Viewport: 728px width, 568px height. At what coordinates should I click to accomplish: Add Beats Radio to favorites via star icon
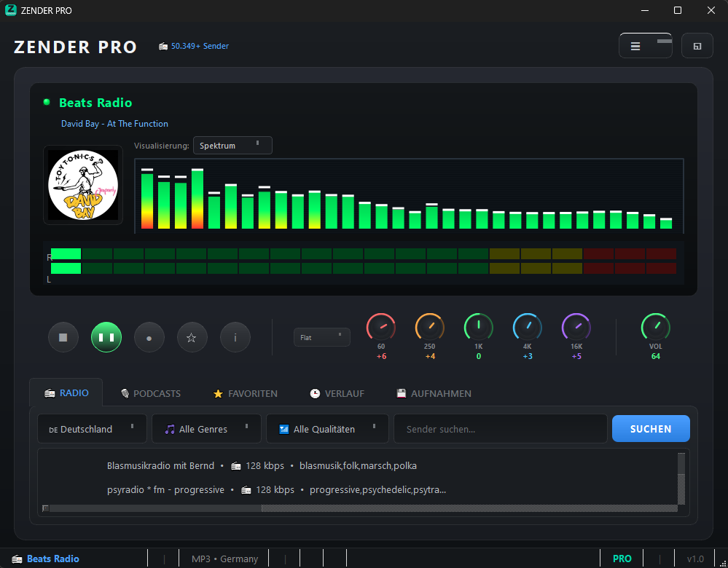point(192,336)
